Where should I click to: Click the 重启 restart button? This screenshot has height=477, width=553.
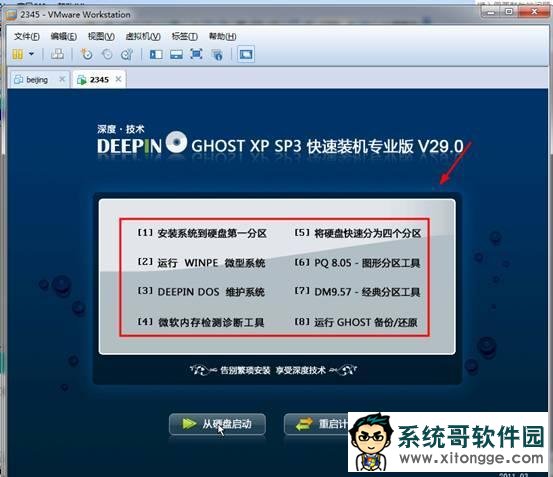[316, 424]
